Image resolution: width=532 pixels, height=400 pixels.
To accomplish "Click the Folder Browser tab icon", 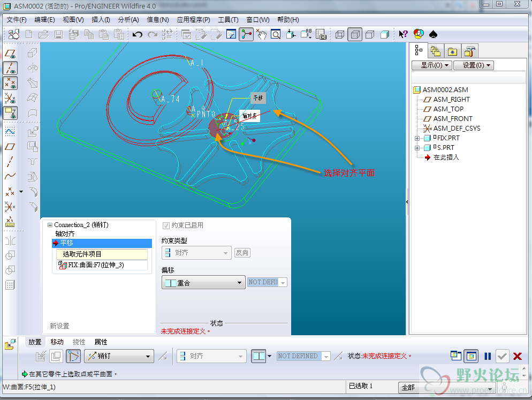I will [x=435, y=51].
